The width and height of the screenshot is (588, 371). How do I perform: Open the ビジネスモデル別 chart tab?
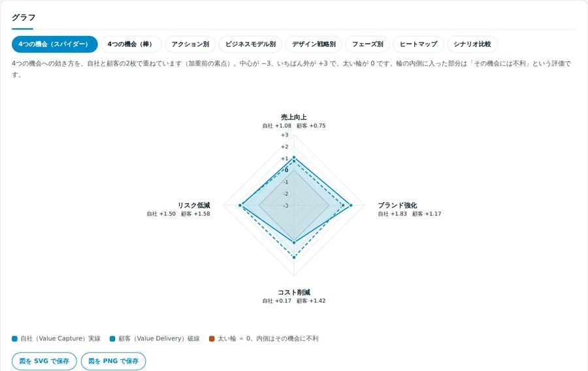click(x=250, y=44)
